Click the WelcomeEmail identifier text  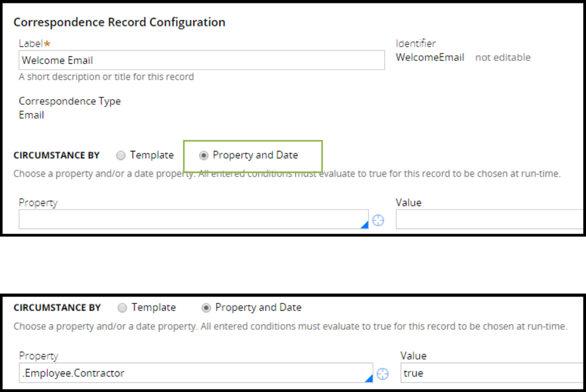tap(430, 58)
